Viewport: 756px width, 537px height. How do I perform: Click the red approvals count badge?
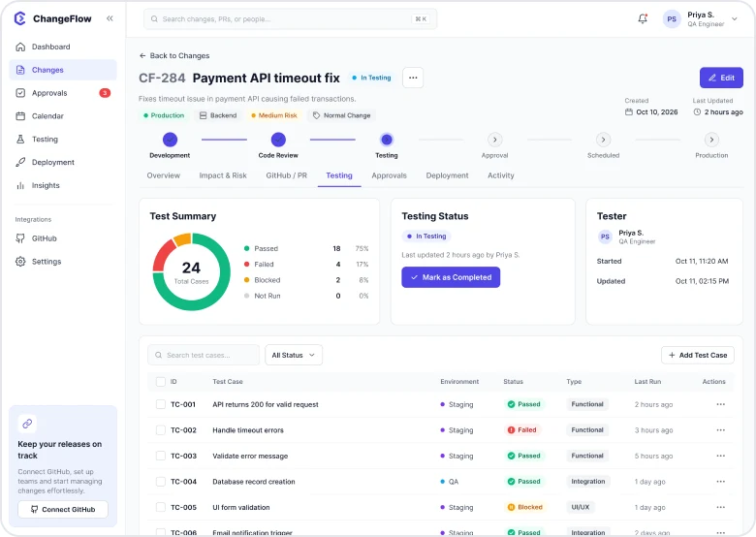(105, 93)
